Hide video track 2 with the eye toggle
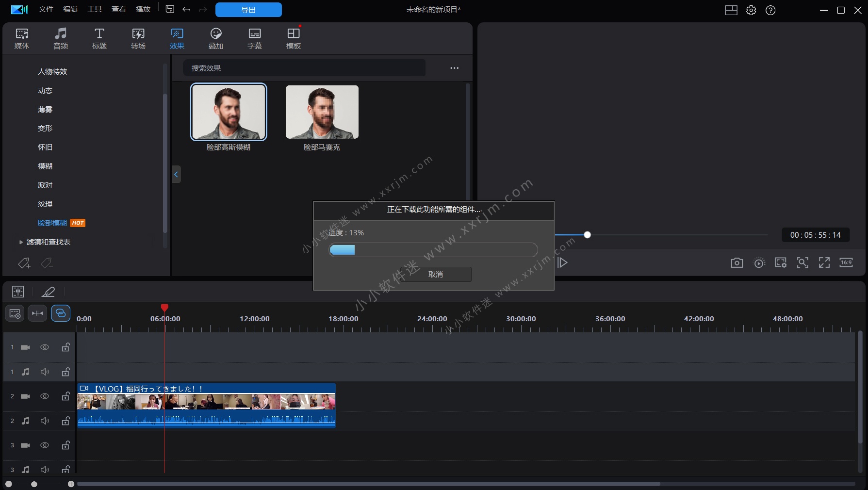Screen dimensions: 868x490 [45, 396]
